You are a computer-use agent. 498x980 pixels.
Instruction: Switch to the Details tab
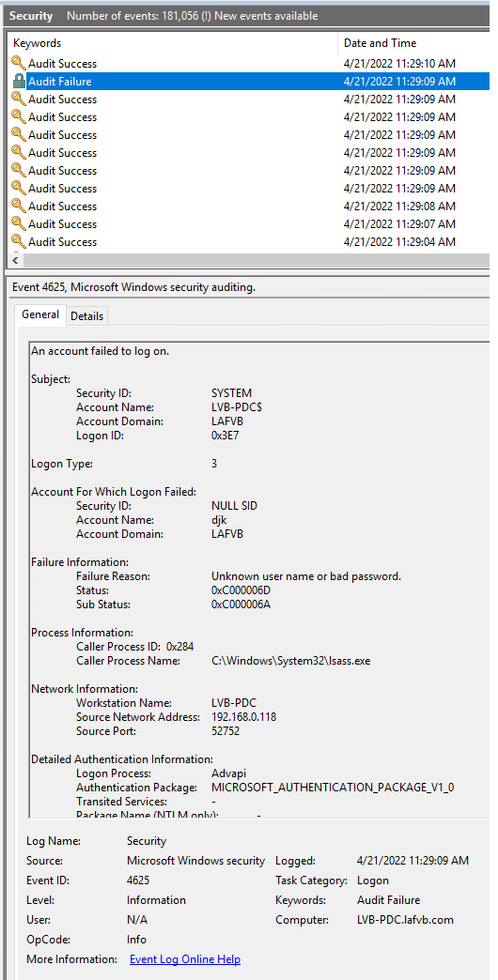(87, 316)
